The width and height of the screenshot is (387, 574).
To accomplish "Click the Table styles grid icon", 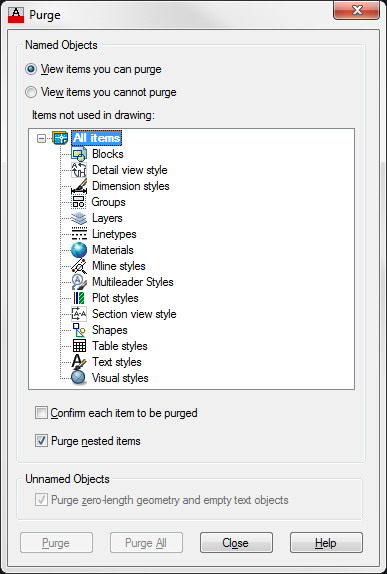I will pos(79,346).
